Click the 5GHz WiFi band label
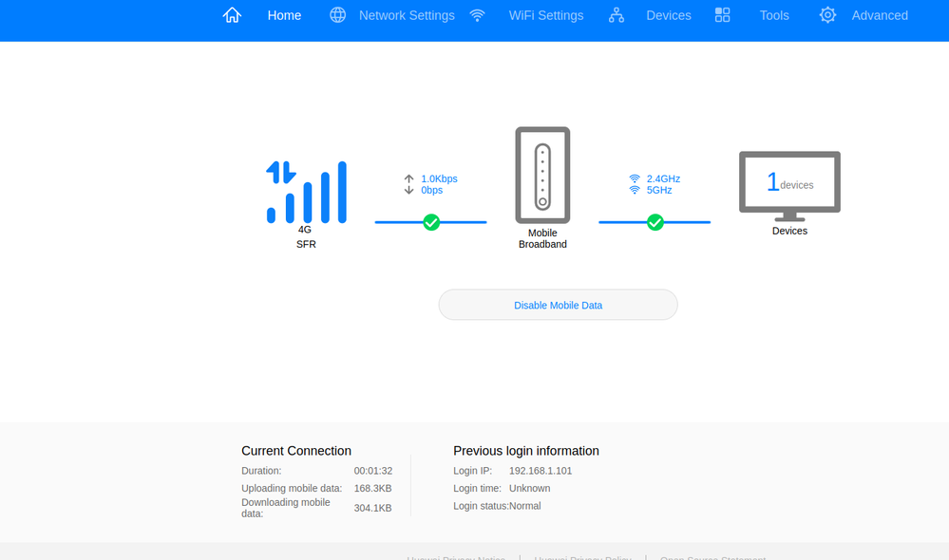 pyautogui.click(x=659, y=190)
